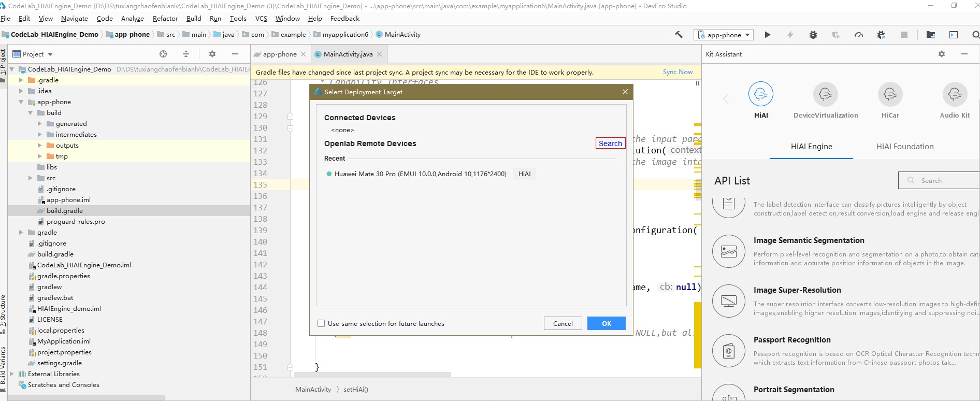Select the HiCar kit icon
The height and width of the screenshot is (401, 980).
pyautogui.click(x=890, y=94)
